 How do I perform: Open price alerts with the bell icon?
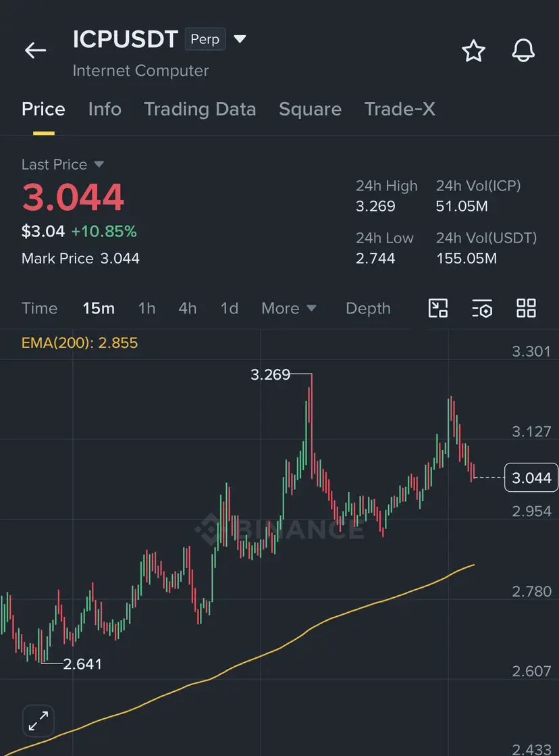point(523,50)
